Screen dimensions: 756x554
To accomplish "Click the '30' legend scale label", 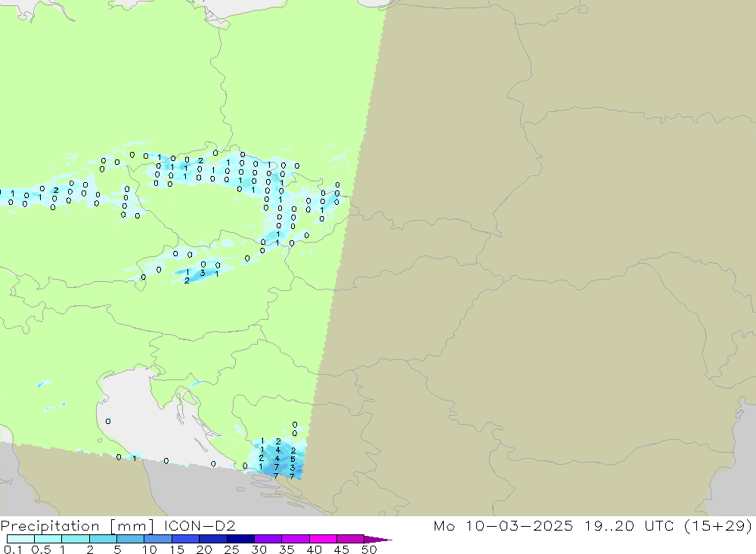I will click(259, 549).
